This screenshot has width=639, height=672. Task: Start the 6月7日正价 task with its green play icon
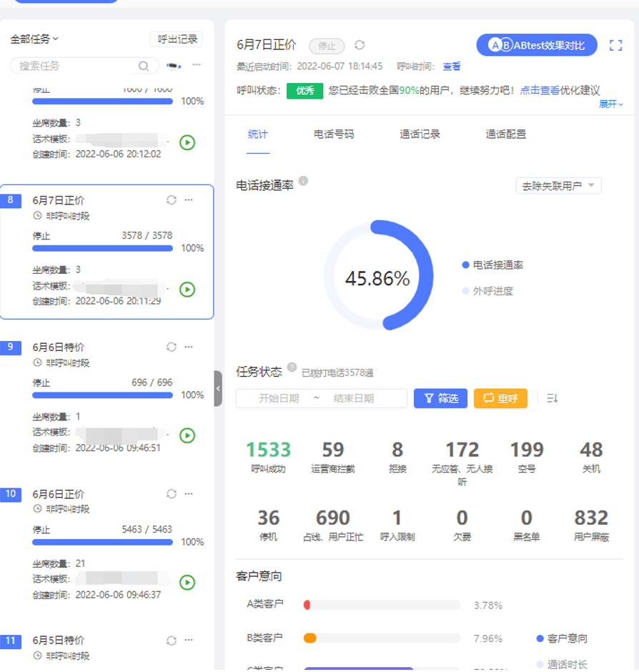[187, 290]
